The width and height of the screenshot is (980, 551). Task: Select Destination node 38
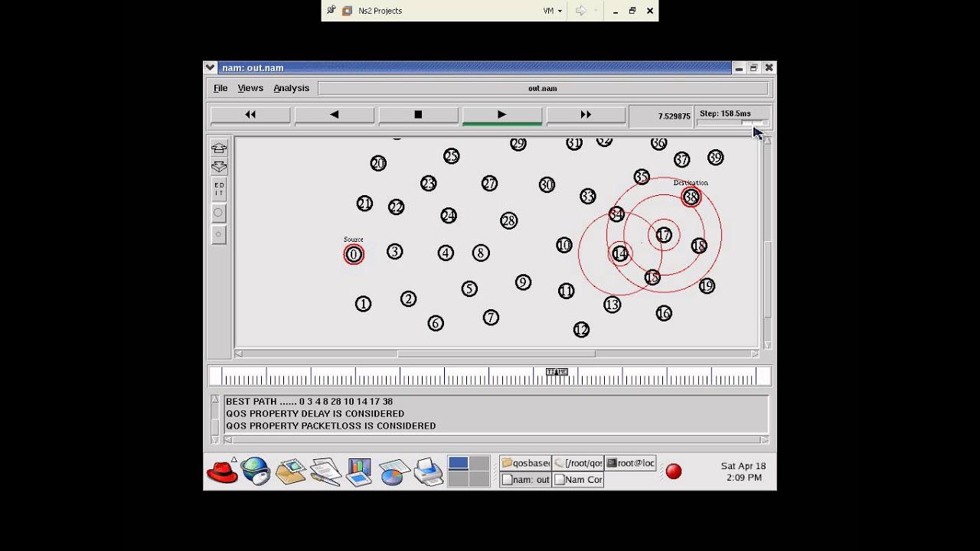coord(691,197)
